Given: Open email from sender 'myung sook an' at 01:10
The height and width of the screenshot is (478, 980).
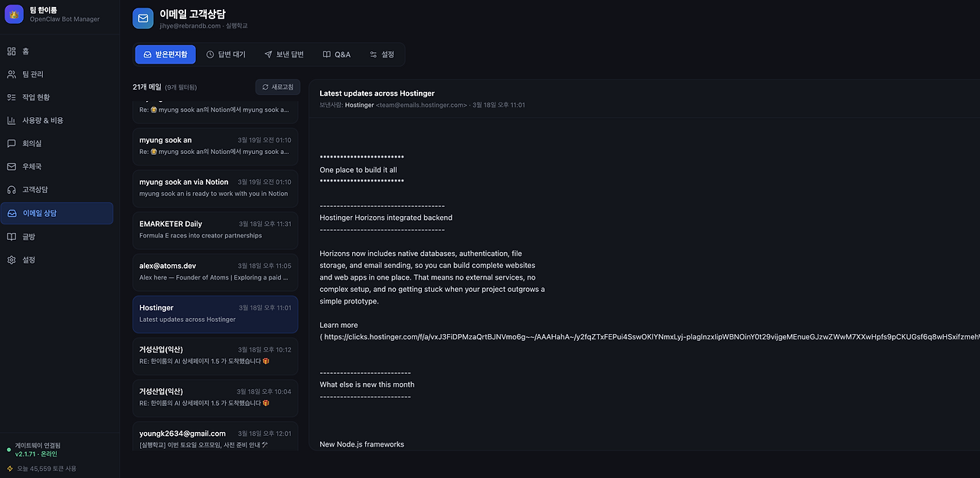Looking at the screenshot, I should [x=215, y=146].
